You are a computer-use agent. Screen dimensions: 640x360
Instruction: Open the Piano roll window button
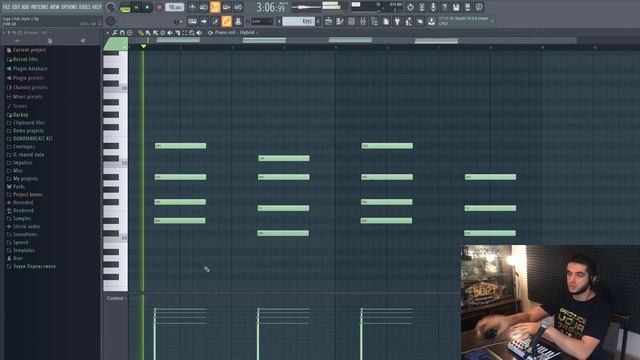click(340, 21)
